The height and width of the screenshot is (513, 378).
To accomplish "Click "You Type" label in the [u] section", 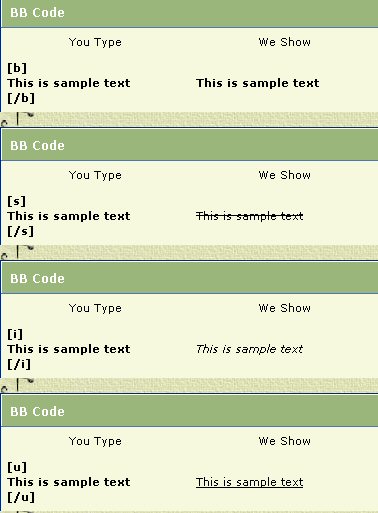I will (95, 442).
